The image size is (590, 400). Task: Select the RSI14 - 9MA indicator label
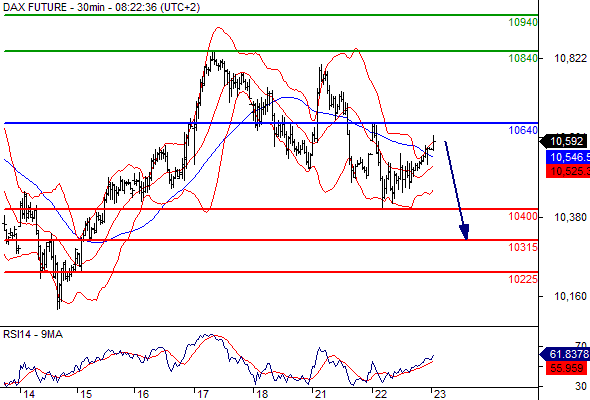pos(33,334)
